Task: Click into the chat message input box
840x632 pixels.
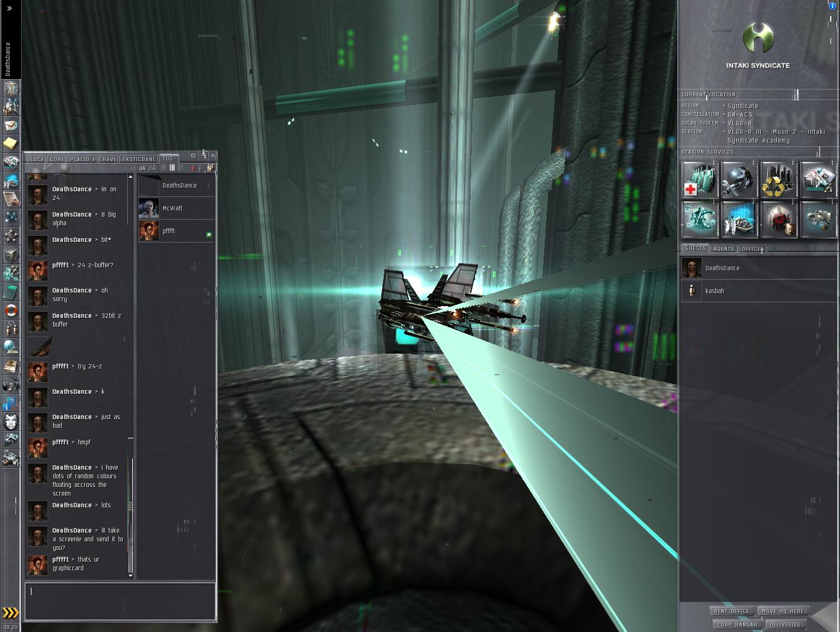Action: (x=120, y=601)
